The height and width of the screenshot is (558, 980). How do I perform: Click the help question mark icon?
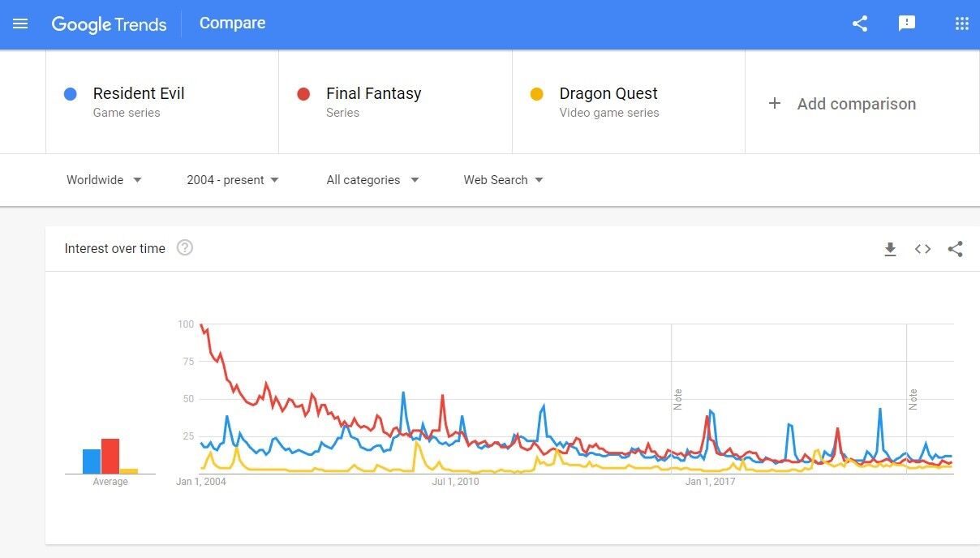185,248
